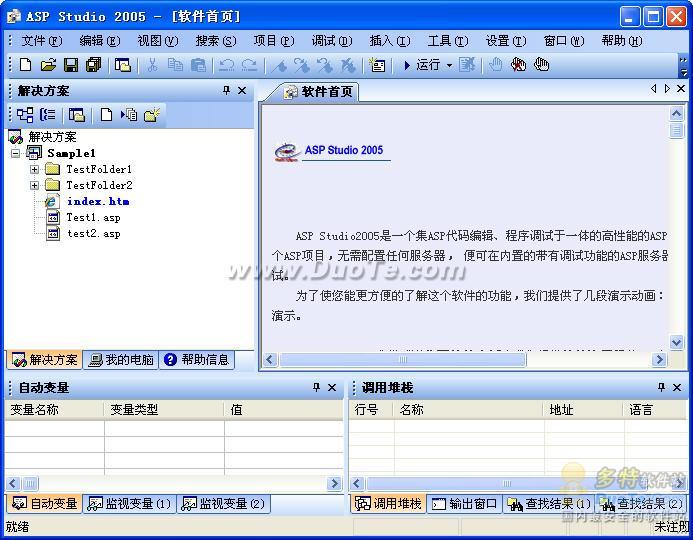
Task: Expand the TestFolder1 folder
Action: point(34,169)
